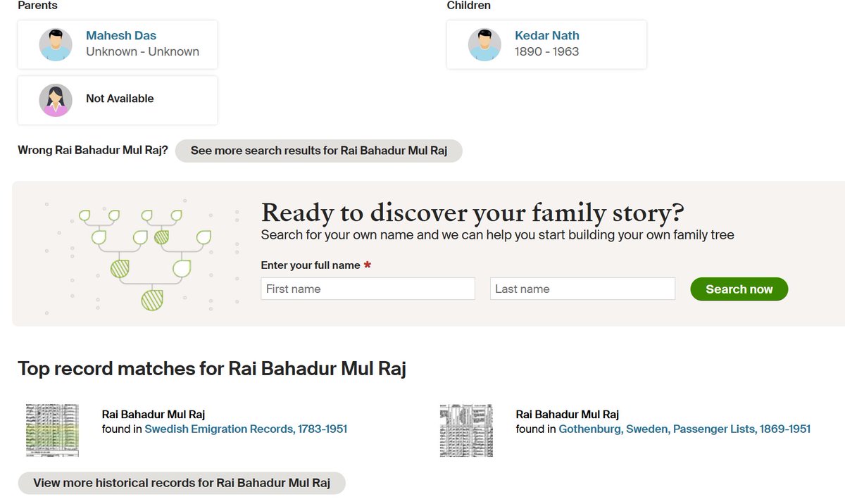Click Rai Bahadur Mul Raj Swedish record title
The image size is (845, 504).
pos(154,414)
